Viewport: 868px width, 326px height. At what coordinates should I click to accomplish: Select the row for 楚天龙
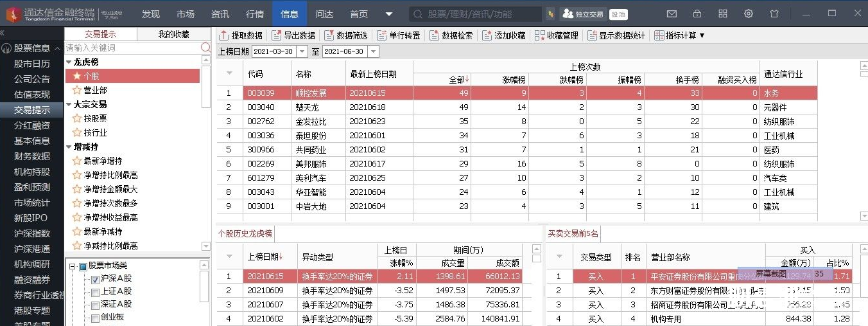pyautogui.click(x=517, y=107)
